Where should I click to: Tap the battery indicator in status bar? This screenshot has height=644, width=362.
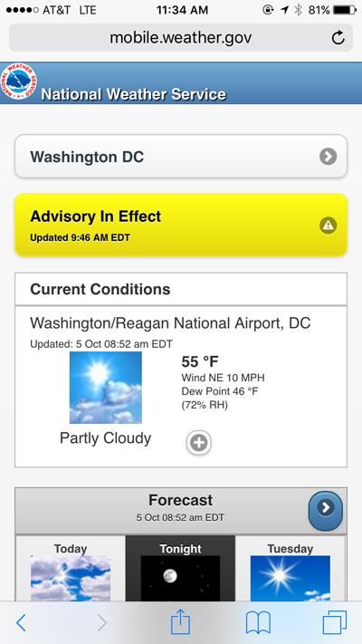tap(345, 10)
